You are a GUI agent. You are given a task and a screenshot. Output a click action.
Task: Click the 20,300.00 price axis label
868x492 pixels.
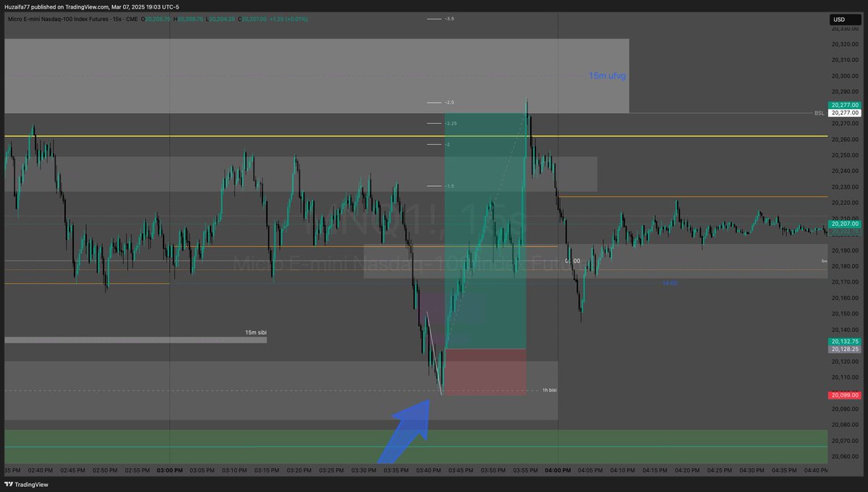tap(844, 76)
